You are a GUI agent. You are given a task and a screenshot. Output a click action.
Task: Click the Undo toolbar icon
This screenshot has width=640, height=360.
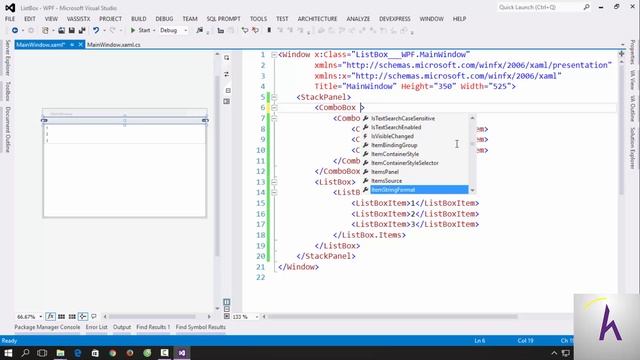coord(96,30)
